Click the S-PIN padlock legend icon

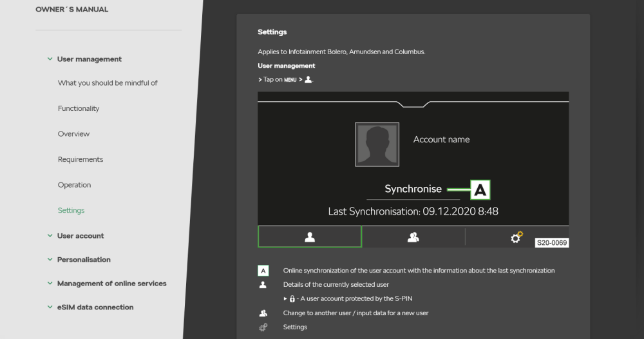[x=292, y=299]
